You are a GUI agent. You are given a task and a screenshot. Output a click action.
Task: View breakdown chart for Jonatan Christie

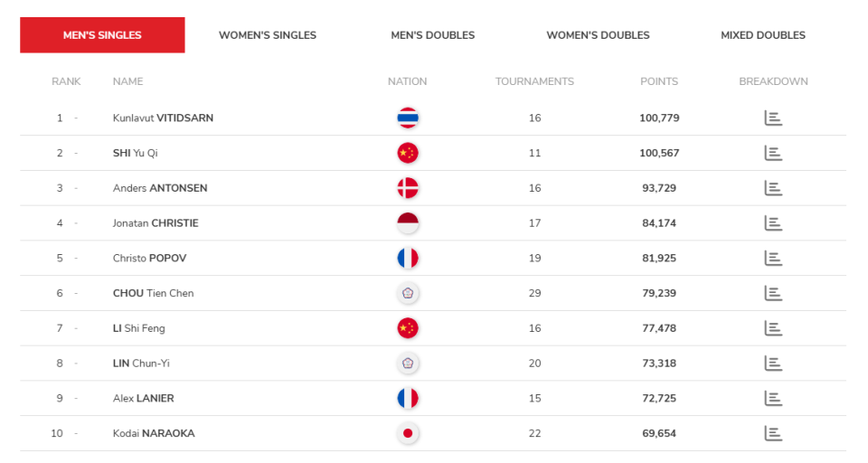pos(773,223)
